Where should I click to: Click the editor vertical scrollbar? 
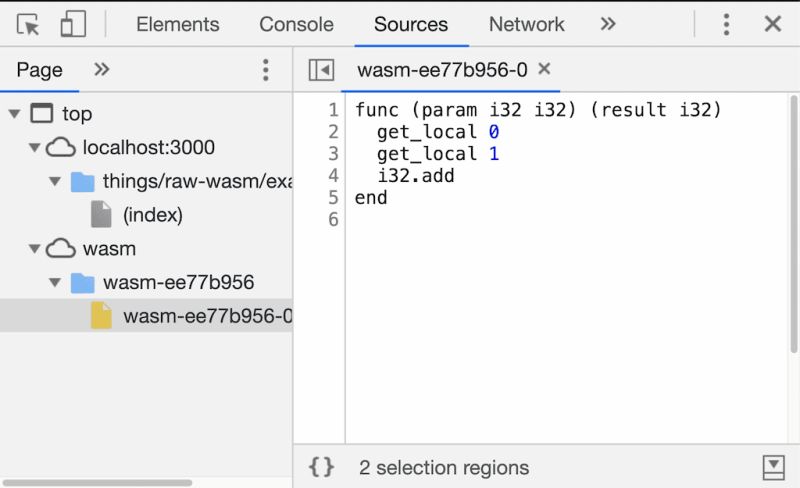(793, 224)
